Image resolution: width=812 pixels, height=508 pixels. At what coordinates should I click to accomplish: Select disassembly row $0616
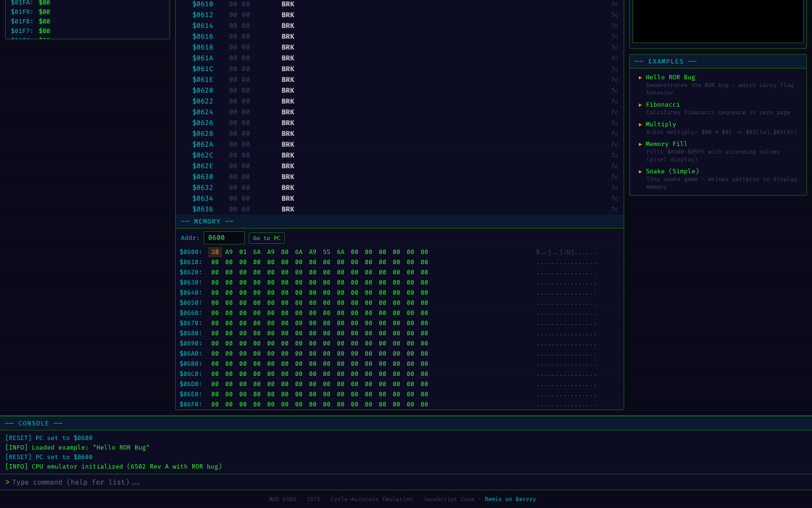pyautogui.click(x=400, y=36)
